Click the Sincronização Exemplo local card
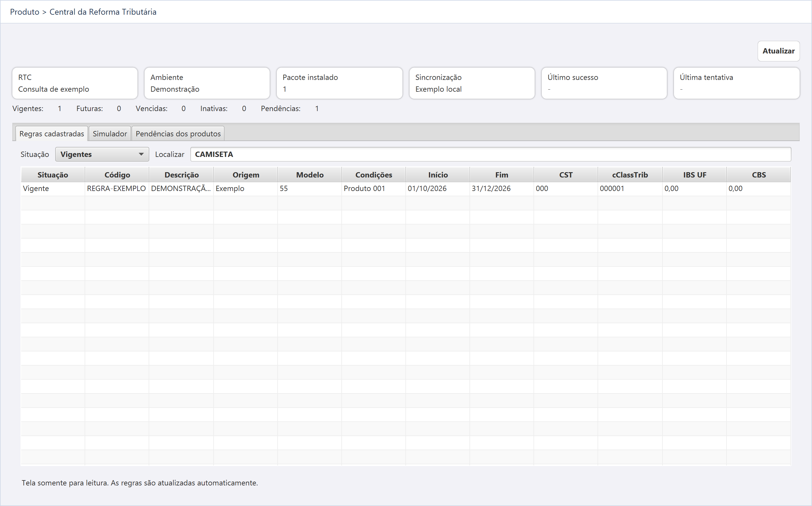The height and width of the screenshot is (506, 812). pyautogui.click(x=472, y=83)
